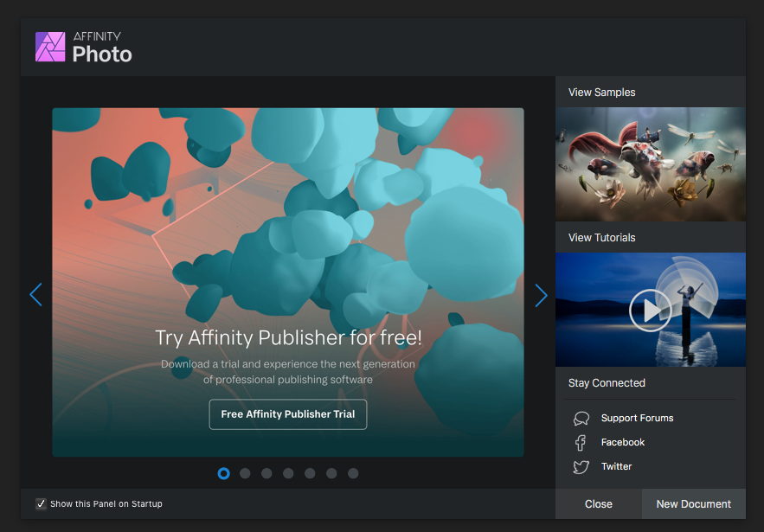Uncheck Show this Panel on Startup
The width and height of the screenshot is (764, 532).
[x=41, y=503]
